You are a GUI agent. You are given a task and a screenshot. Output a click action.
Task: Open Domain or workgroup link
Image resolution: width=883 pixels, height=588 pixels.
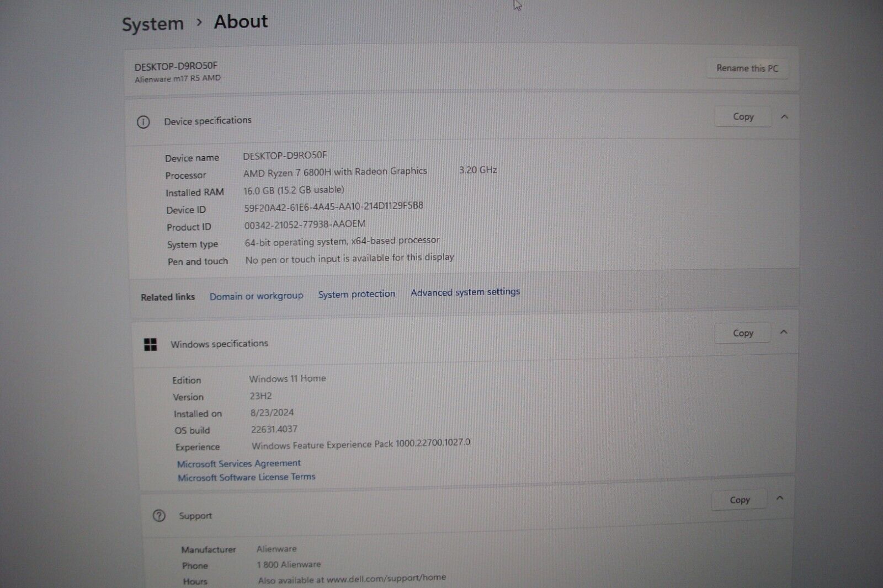[256, 296]
